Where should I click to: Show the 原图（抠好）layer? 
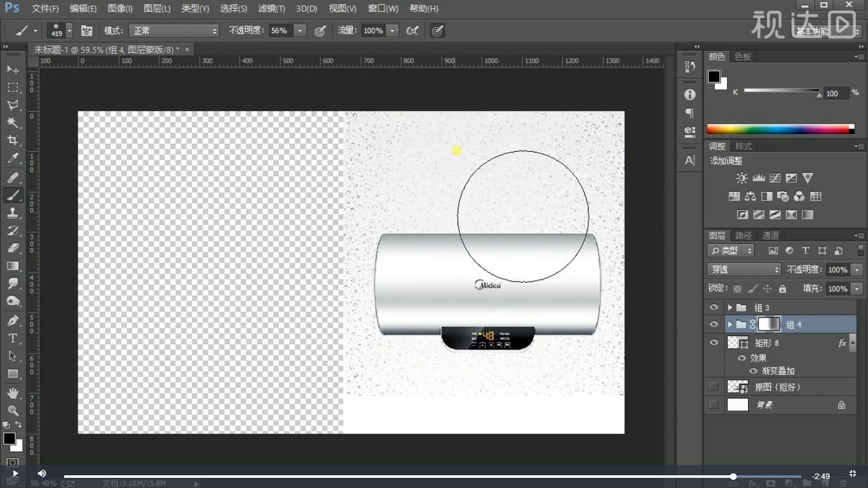tap(714, 386)
